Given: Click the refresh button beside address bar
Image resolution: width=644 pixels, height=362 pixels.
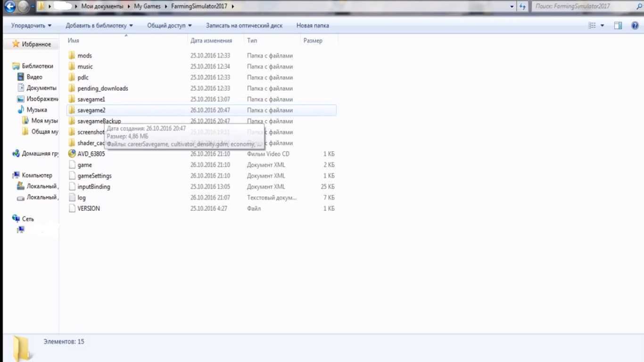Looking at the screenshot, I should [522, 7].
